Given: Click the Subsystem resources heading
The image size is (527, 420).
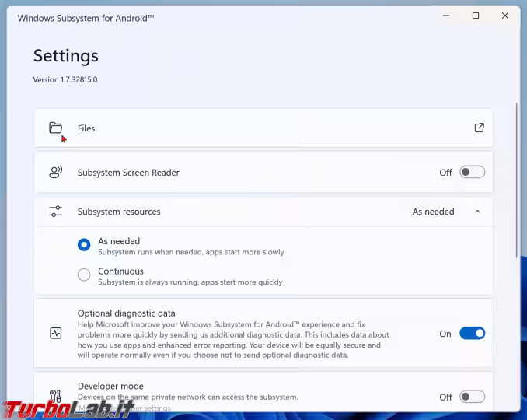Looking at the screenshot, I should pyautogui.click(x=119, y=212).
